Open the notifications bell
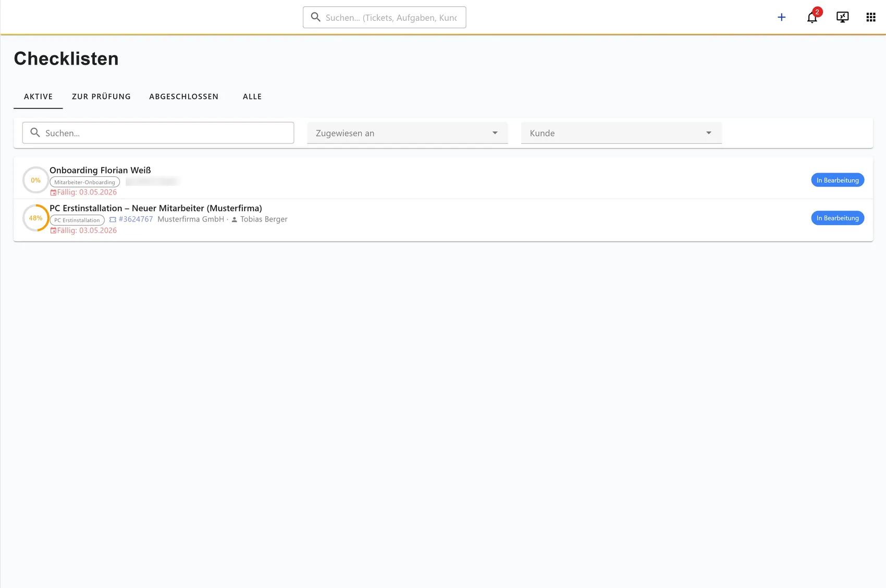Screen dimensions: 886x588 811,18
